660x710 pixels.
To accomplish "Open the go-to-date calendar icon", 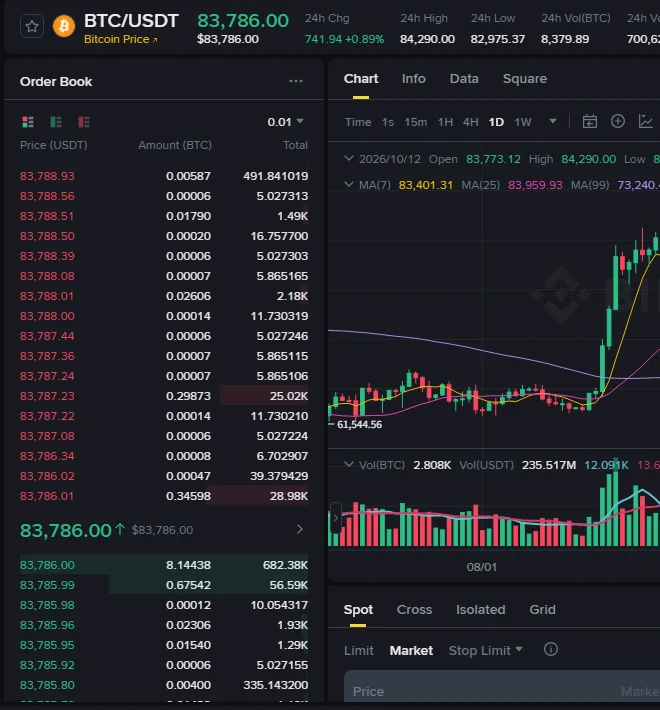I will click(x=589, y=121).
